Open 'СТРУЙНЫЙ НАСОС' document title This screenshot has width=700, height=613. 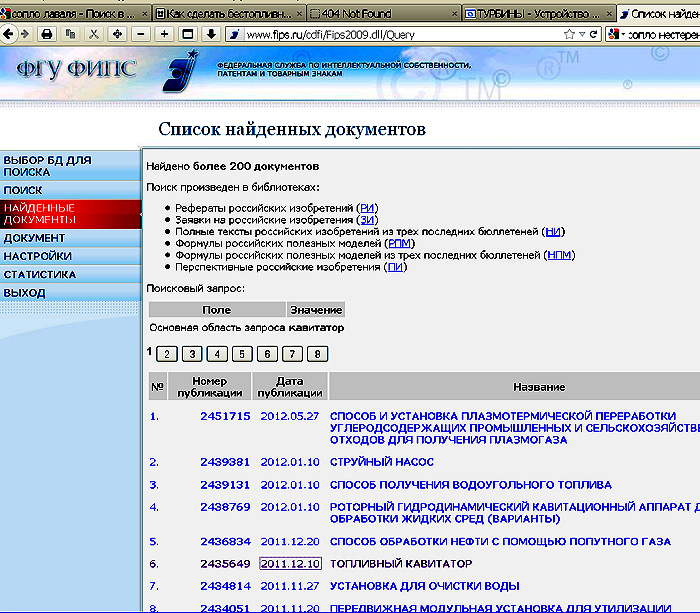point(382,462)
